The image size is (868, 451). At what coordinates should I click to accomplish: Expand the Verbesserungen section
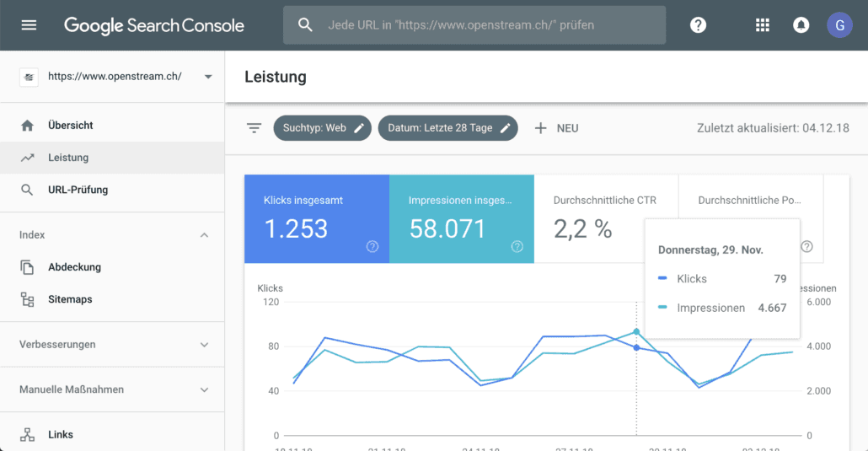tap(204, 345)
